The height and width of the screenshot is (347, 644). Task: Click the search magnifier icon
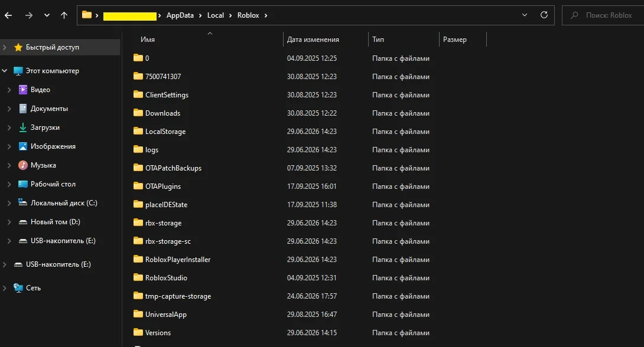[575, 15]
